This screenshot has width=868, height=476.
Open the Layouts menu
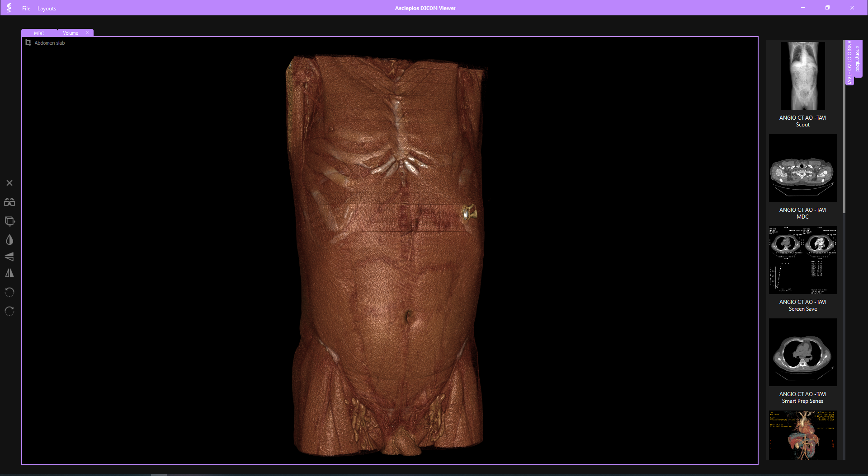(47, 9)
